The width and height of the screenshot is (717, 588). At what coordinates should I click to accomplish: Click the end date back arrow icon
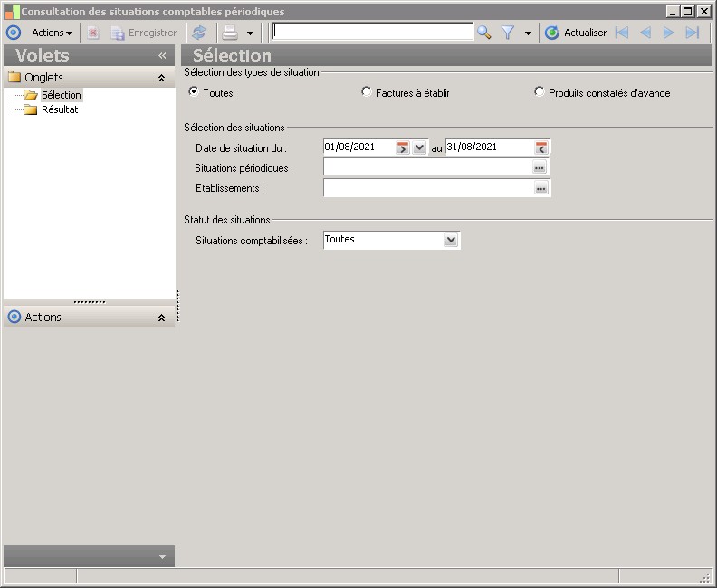(x=541, y=147)
